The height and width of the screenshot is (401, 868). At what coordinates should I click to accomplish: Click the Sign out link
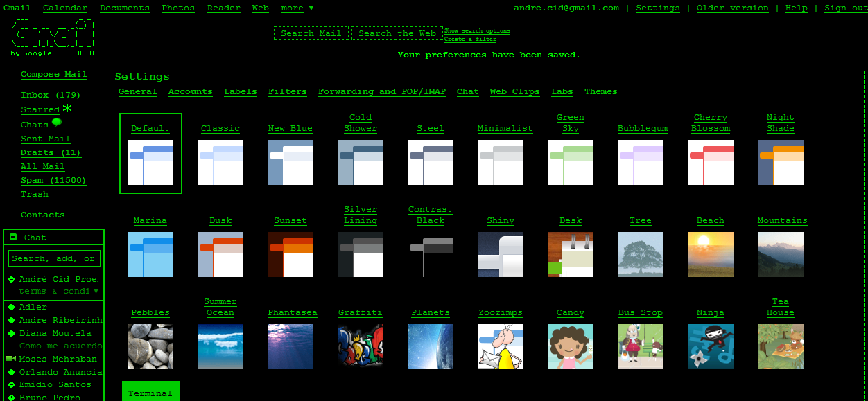click(845, 8)
